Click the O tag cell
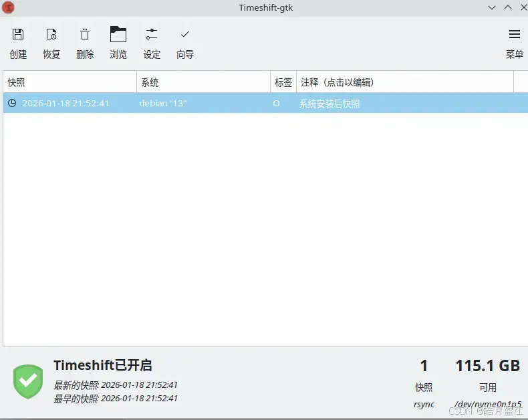This screenshot has width=528, height=420. pos(276,104)
